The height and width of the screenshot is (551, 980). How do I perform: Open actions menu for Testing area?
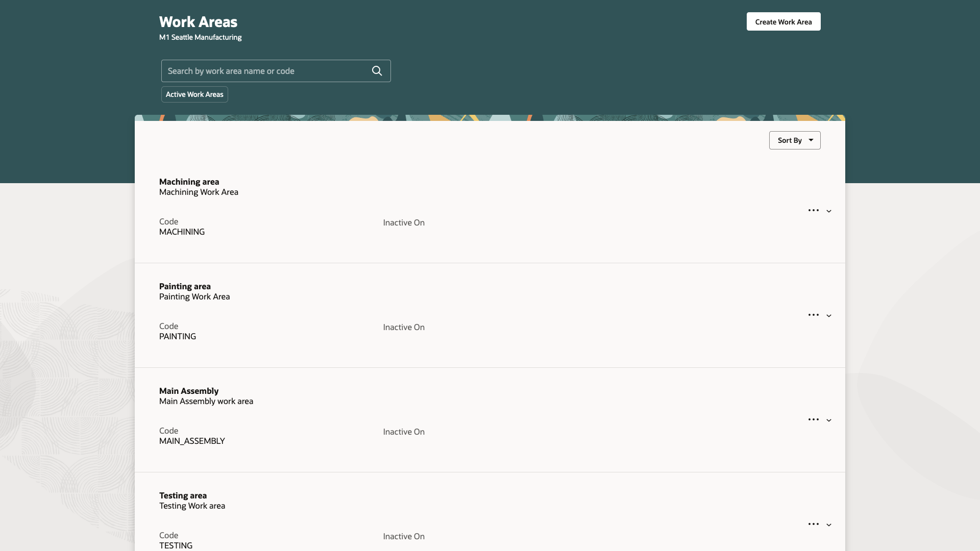click(x=813, y=524)
